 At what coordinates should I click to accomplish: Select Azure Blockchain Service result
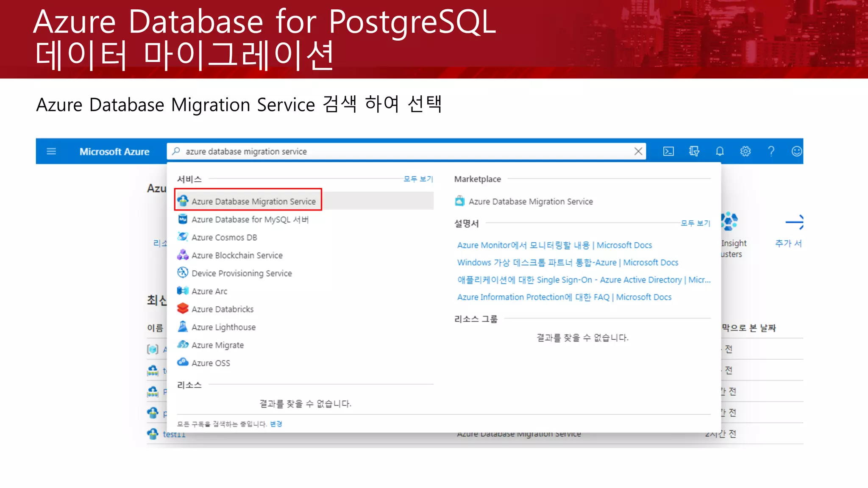237,255
